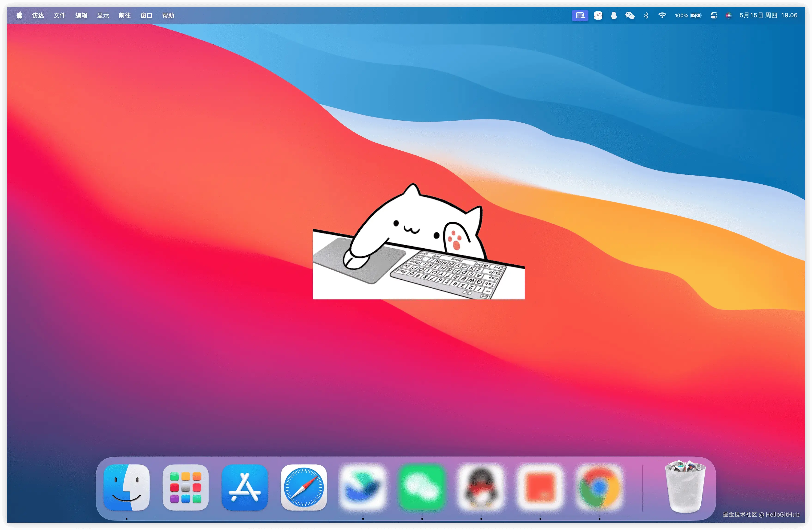
Task: Open the 文件 menu
Action: [59, 15]
